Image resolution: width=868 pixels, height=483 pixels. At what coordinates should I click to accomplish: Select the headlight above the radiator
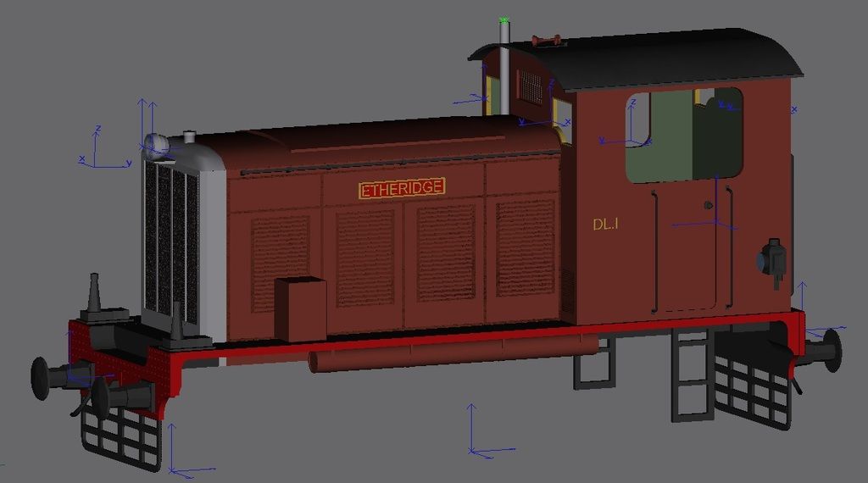coord(157,146)
